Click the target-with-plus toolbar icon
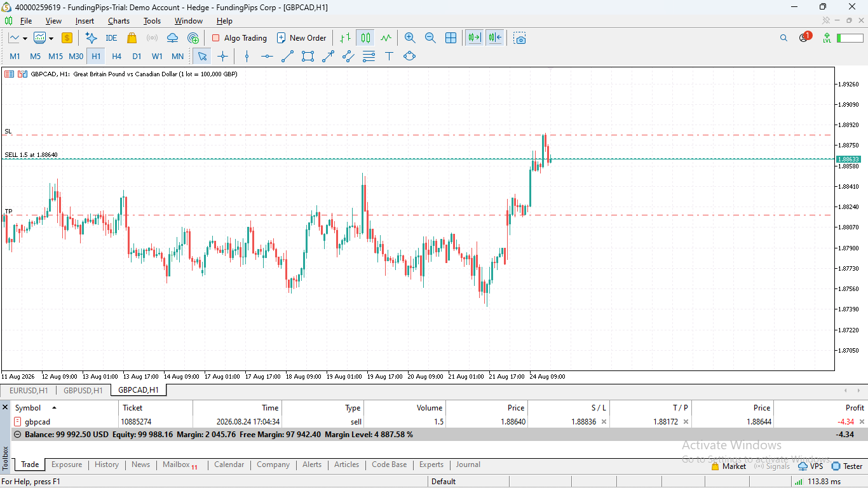The image size is (868, 488). coord(193,38)
